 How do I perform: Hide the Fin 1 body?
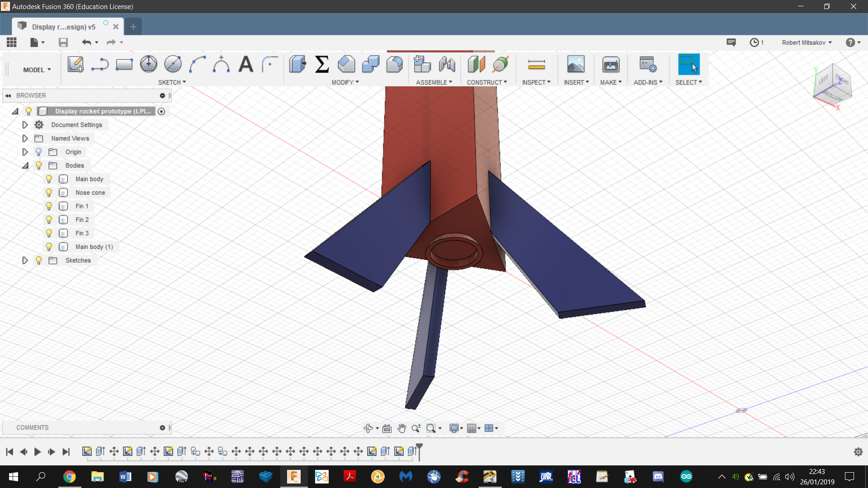[49, 206]
